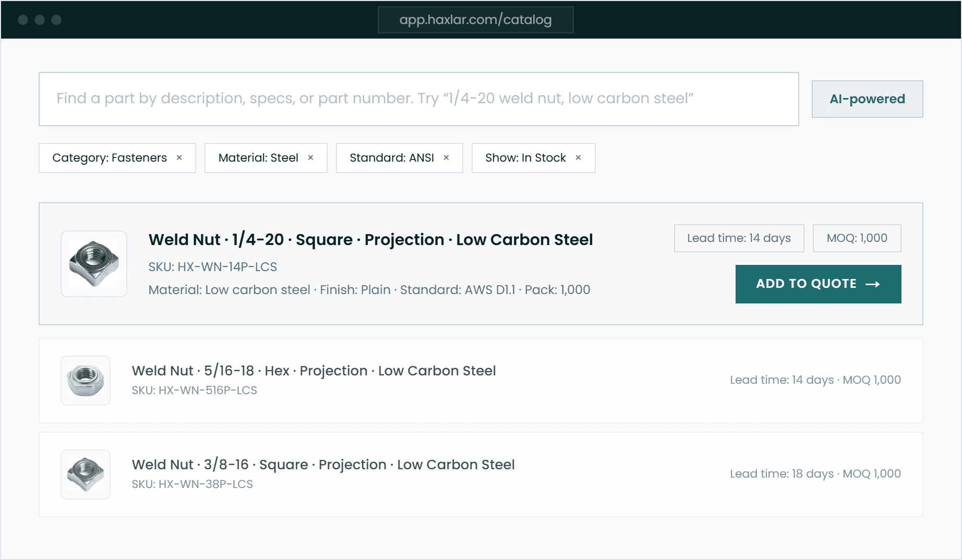This screenshot has height=560, width=962.
Task: Click the AI-powered button
Action: 867,99
